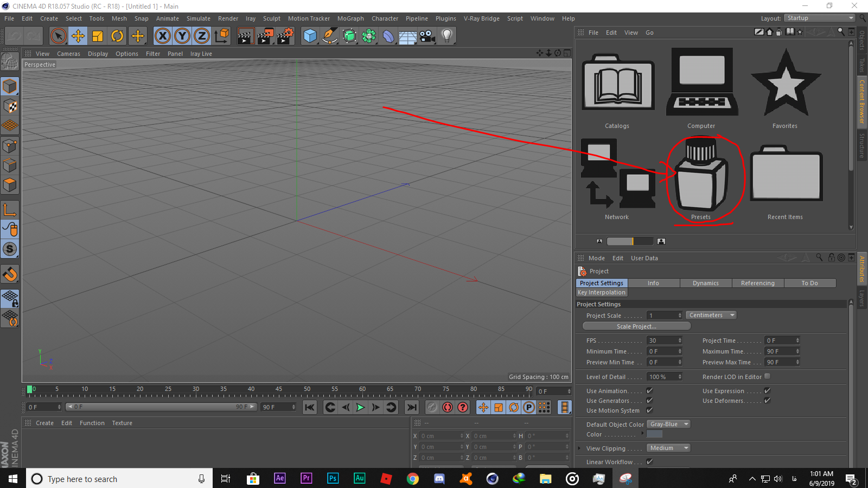Select the Live Selection tool
Screen dimensions: 868x488
(58, 36)
